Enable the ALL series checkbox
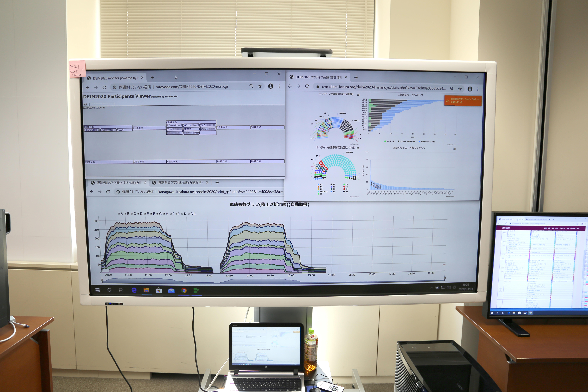This screenshot has height=392, width=588. [x=189, y=214]
